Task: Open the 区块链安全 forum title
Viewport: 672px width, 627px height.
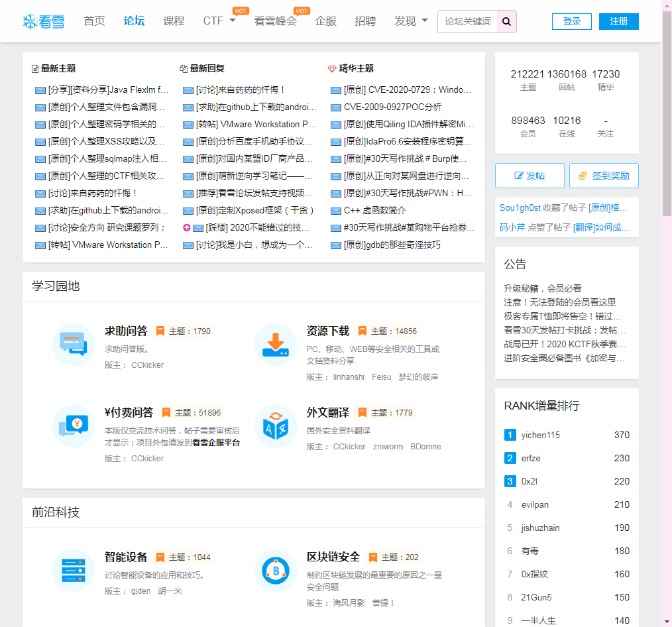Action: point(333,557)
